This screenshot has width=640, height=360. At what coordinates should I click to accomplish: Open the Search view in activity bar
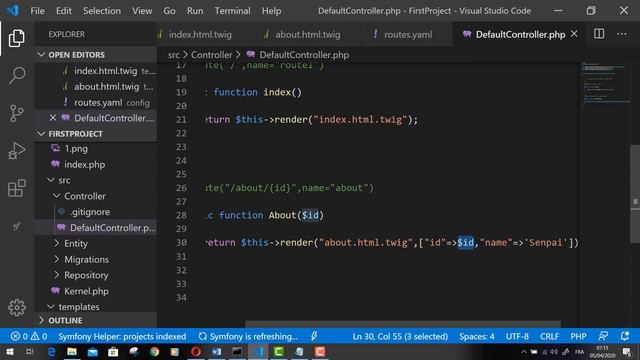16,75
